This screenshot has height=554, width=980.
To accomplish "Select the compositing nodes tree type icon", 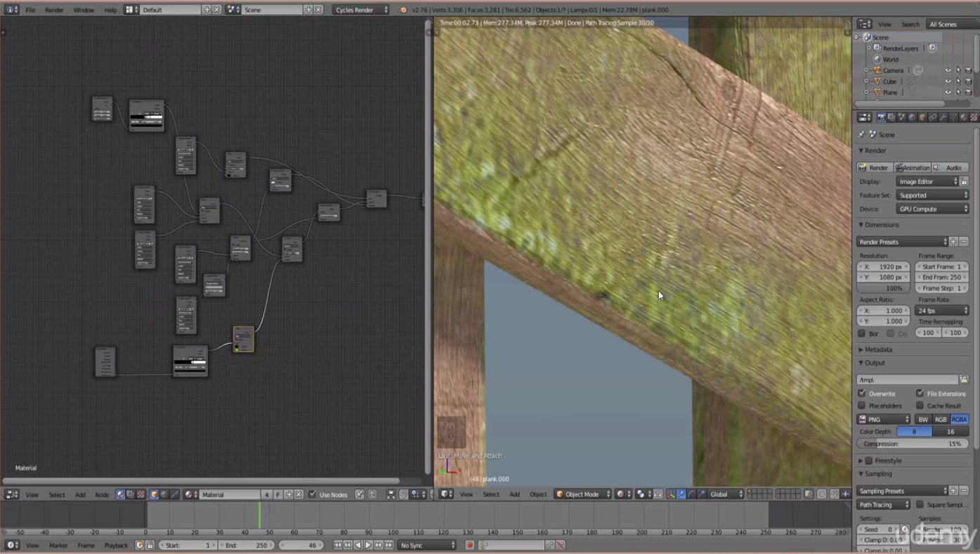I will 130,495.
